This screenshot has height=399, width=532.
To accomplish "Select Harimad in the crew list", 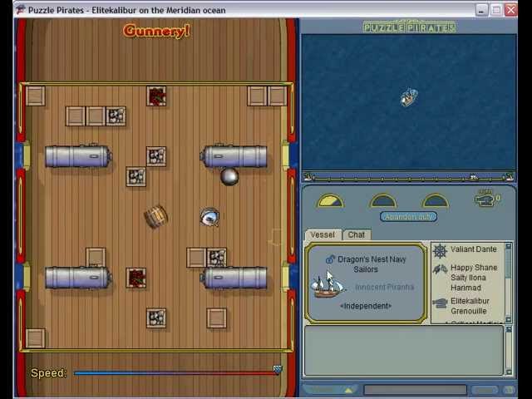I will click(465, 288).
